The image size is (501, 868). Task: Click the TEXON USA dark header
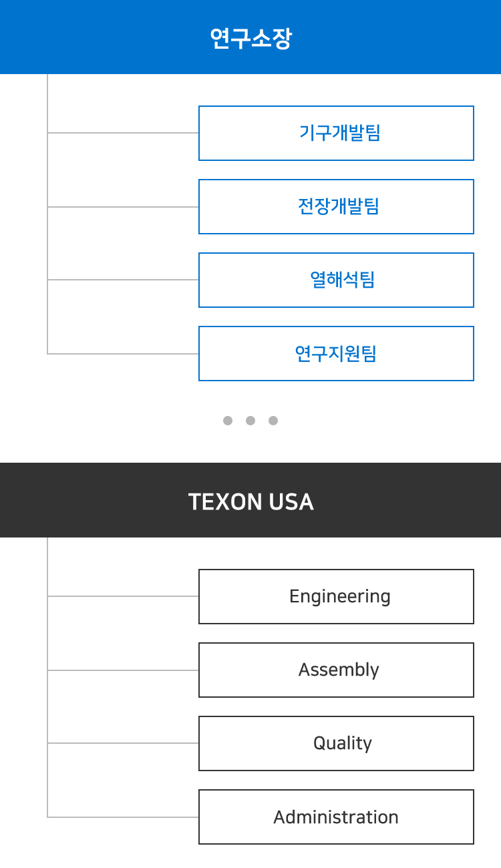(x=251, y=501)
